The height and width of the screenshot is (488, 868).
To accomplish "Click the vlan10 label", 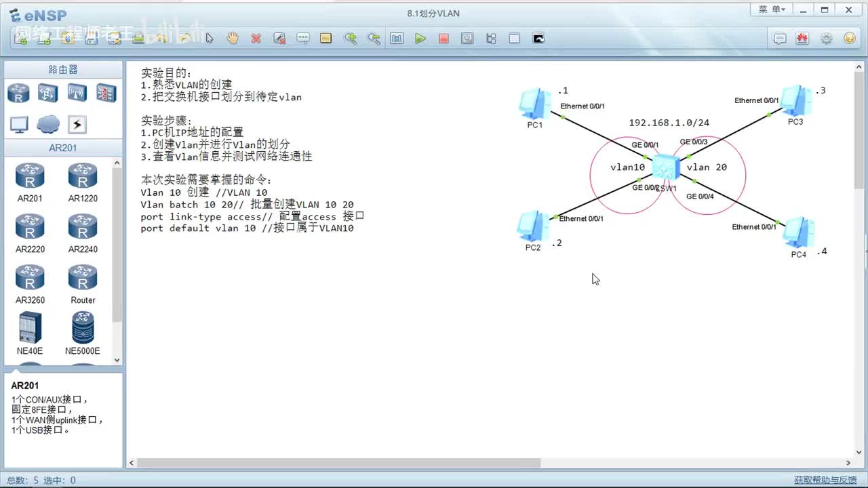I will 627,167.
